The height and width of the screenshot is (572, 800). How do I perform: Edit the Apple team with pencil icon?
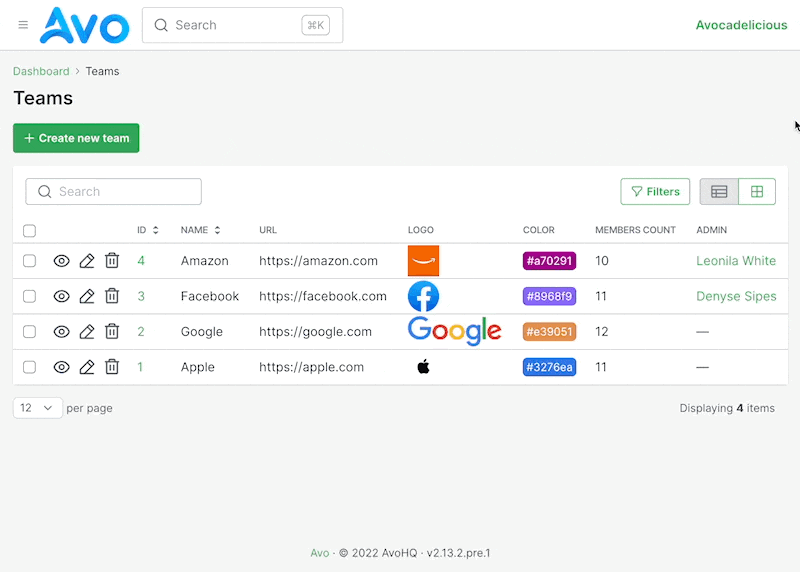(x=87, y=367)
